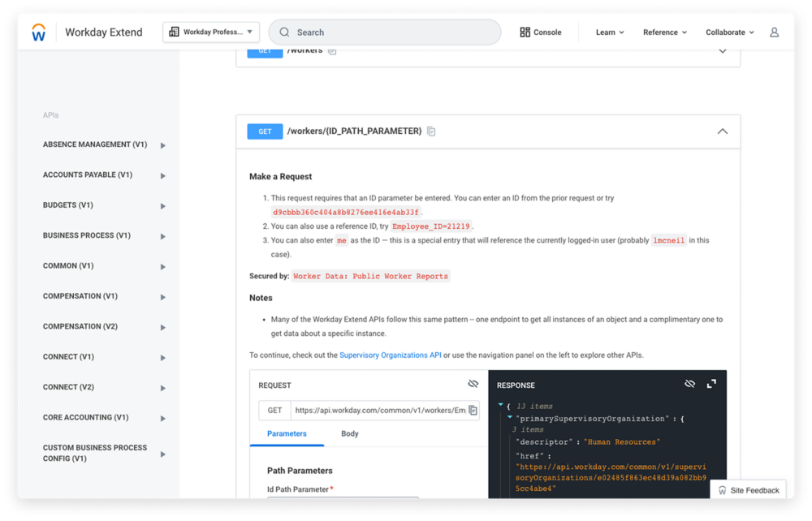This screenshot has height=521, width=812.
Task: Click the "Human Resources" descriptor value
Action: coord(622,441)
